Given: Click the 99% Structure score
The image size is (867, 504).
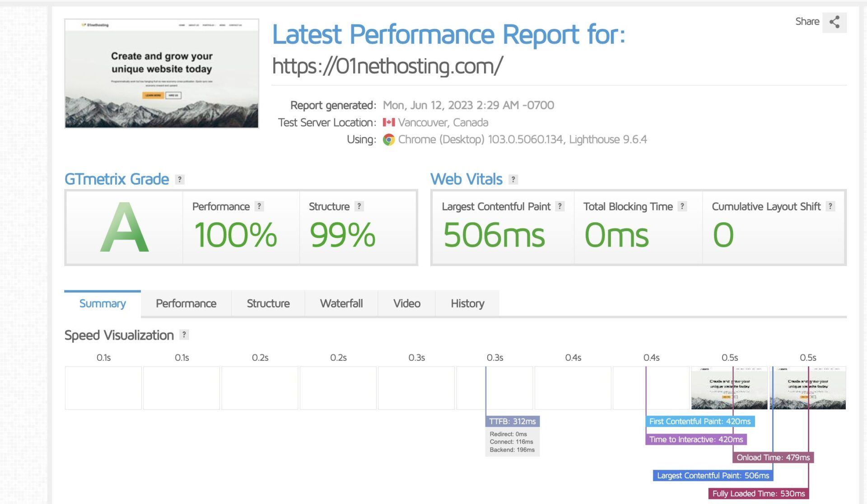Looking at the screenshot, I should pyautogui.click(x=342, y=235).
